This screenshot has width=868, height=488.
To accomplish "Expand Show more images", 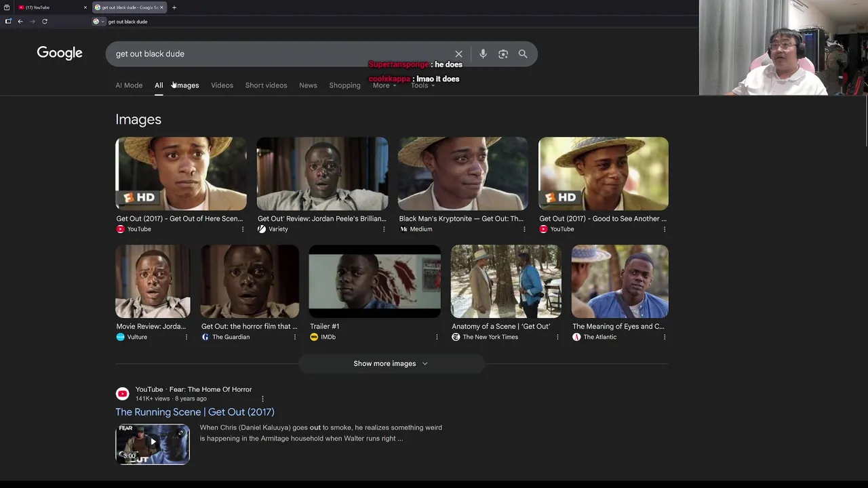I will pyautogui.click(x=391, y=363).
